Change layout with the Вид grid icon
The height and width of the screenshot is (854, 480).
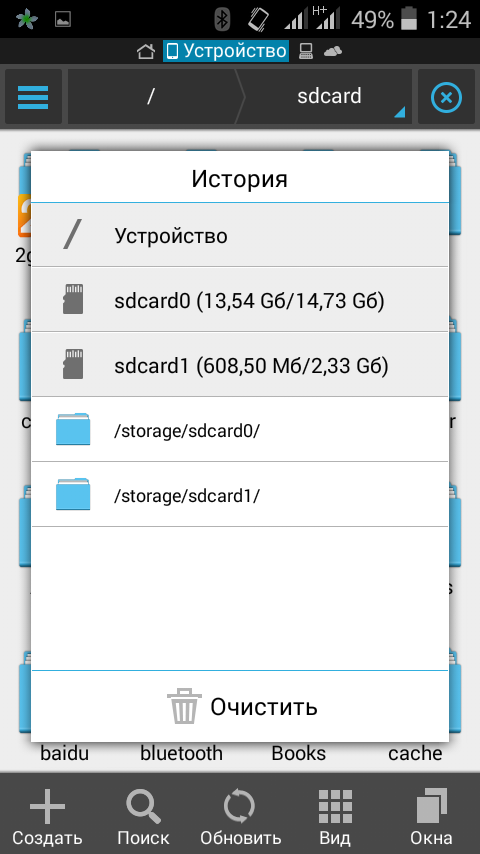point(335,806)
